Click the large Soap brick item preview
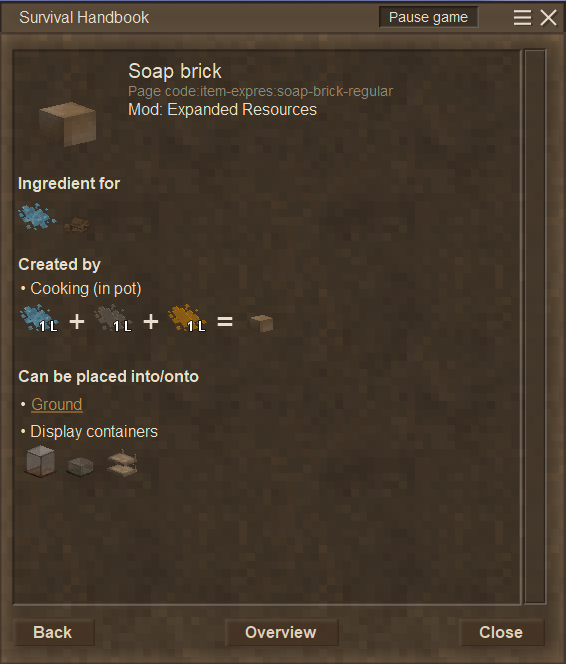Viewport: 566px width, 664px height. 68,124
